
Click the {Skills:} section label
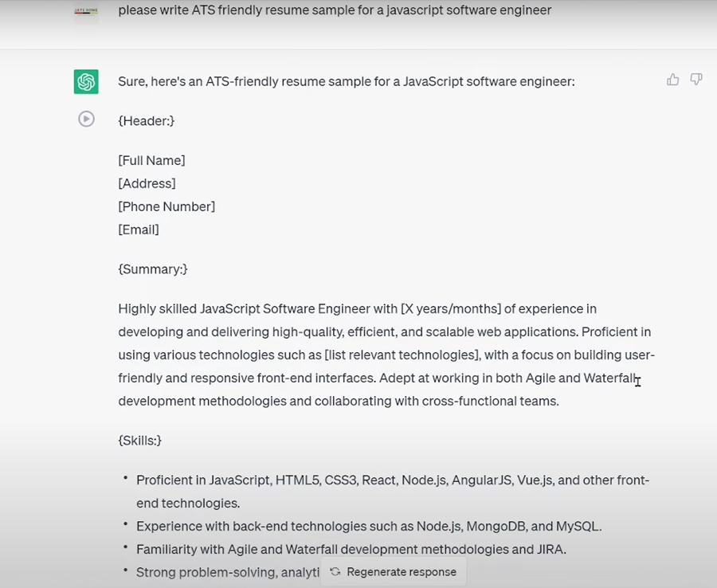coord(140,441)
